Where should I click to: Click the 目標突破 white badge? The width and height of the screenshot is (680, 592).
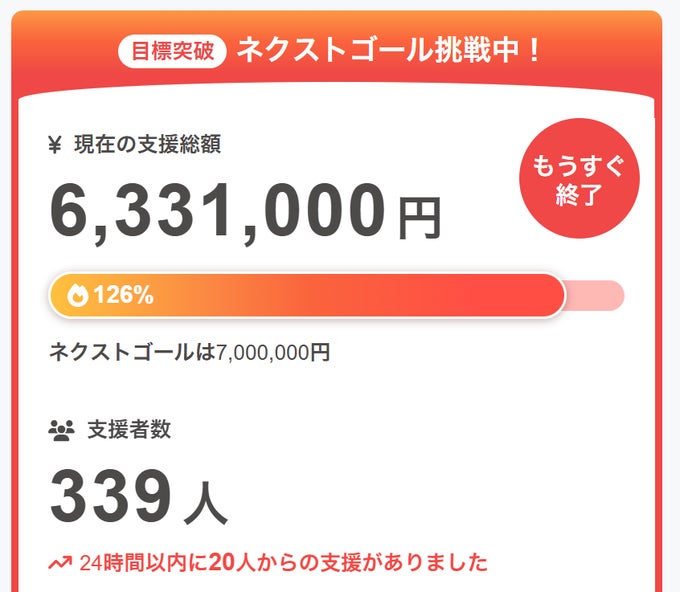click(173, 50)
